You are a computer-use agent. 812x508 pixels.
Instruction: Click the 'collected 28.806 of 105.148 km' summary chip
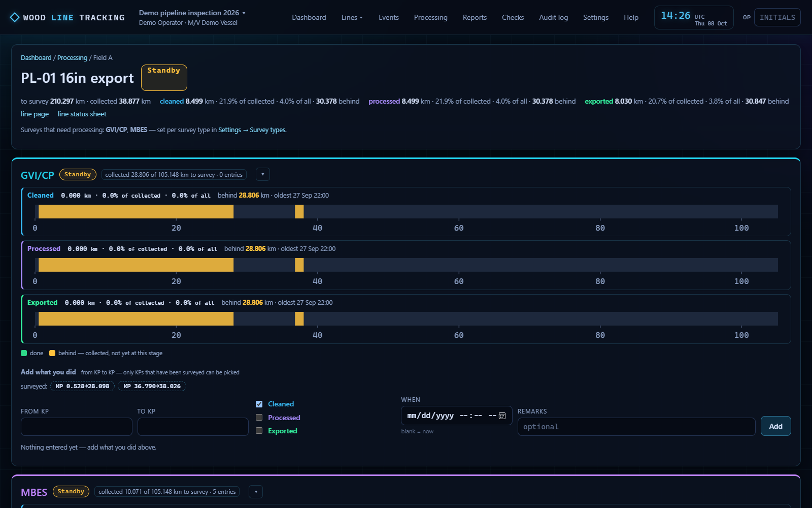click(174, 174)
